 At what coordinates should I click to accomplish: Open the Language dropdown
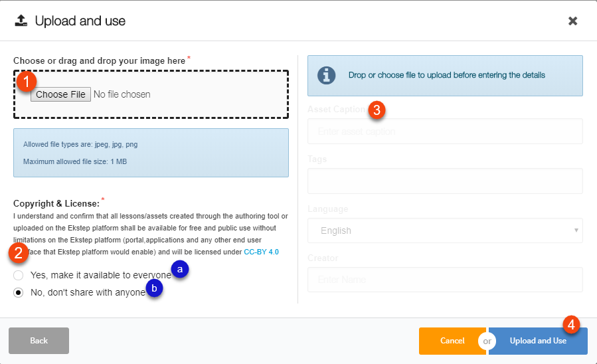click(445, 230)
